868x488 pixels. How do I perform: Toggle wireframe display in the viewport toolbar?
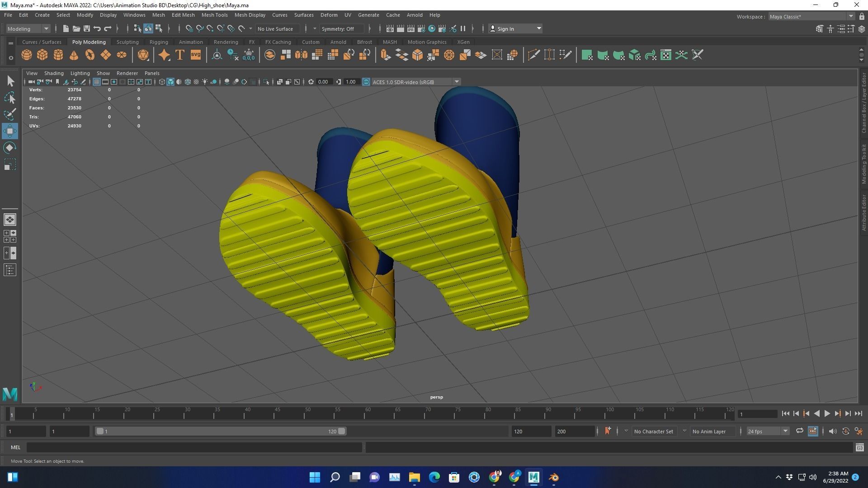[162, 82]
